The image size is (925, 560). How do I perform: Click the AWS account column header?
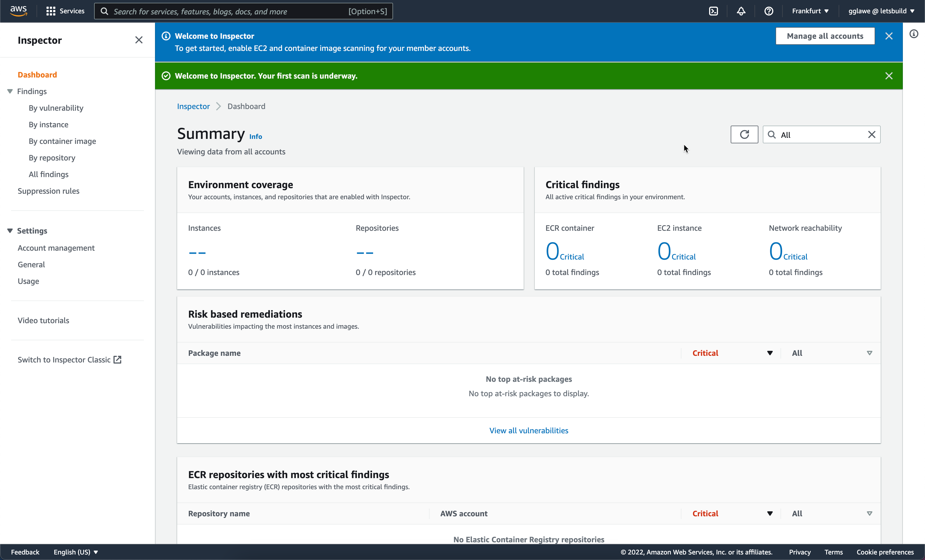[464, 514]
